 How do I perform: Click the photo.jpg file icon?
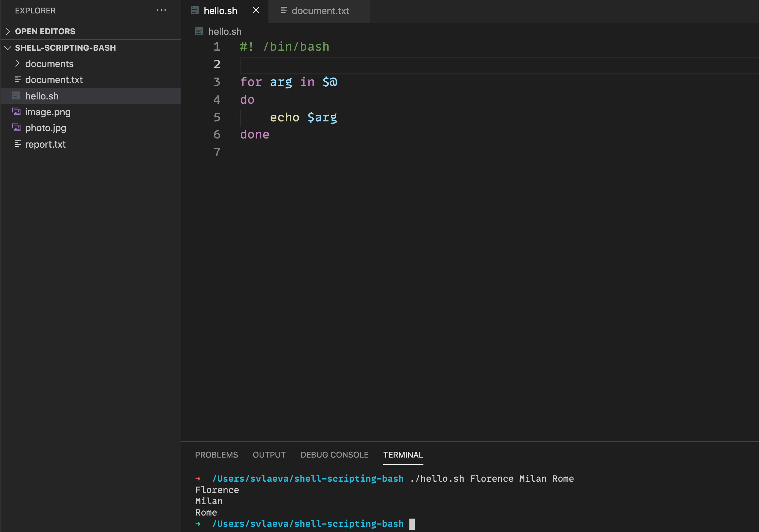coord(16,128)
